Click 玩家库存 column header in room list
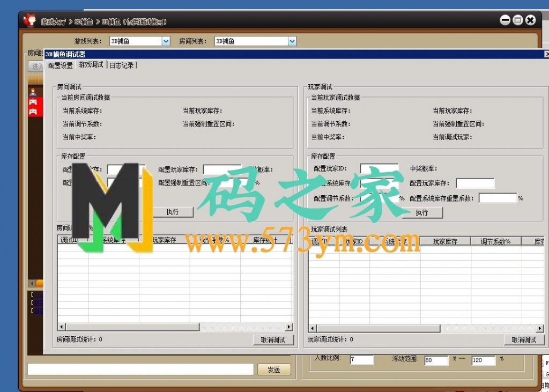The width and height of the screenshot is (549, 392). (x=165, y=240)
